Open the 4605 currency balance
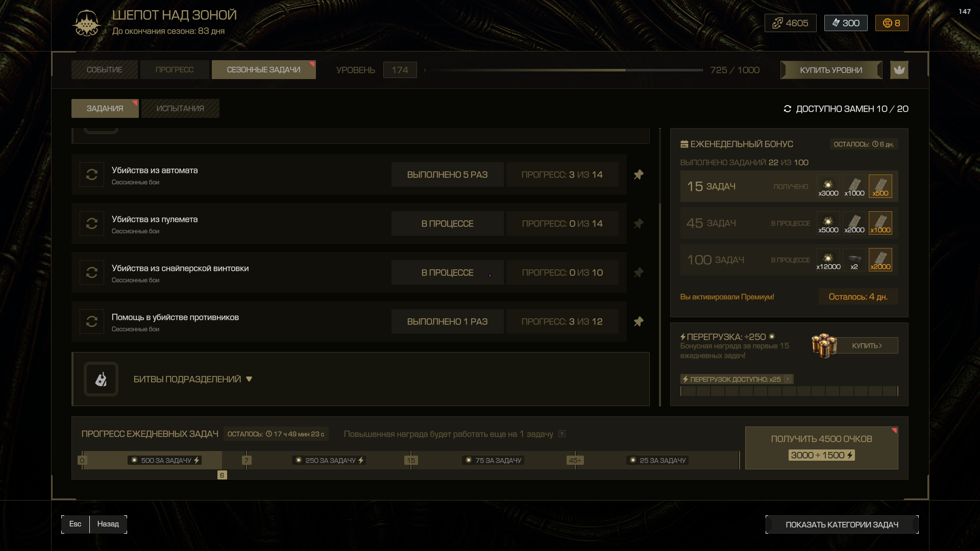The height and width of the screenshot is (551, 980). point(790,23)
